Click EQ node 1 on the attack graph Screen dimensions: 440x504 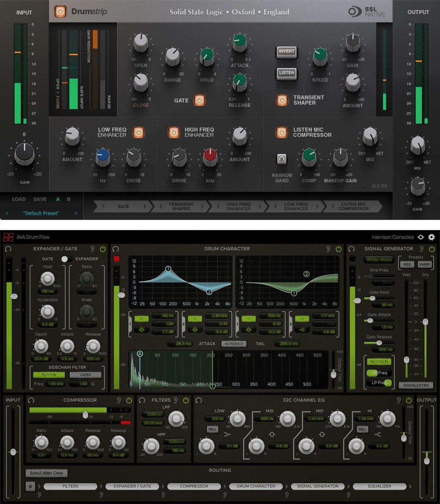point(168,269)
